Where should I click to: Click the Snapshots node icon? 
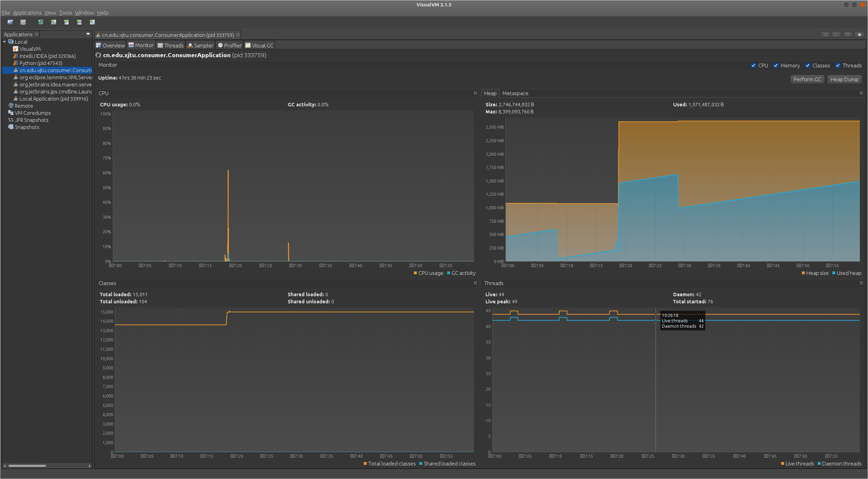tap(11, 127)
